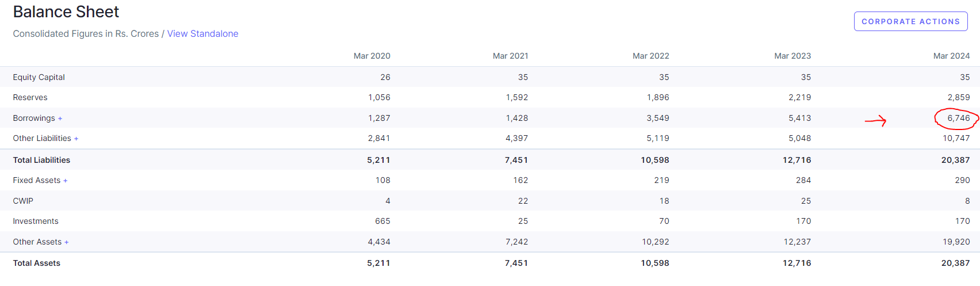Viewport: 980px width, 286px height.
Task: Click the Mar 2022 column header
Action: click(x=650, y=56)
